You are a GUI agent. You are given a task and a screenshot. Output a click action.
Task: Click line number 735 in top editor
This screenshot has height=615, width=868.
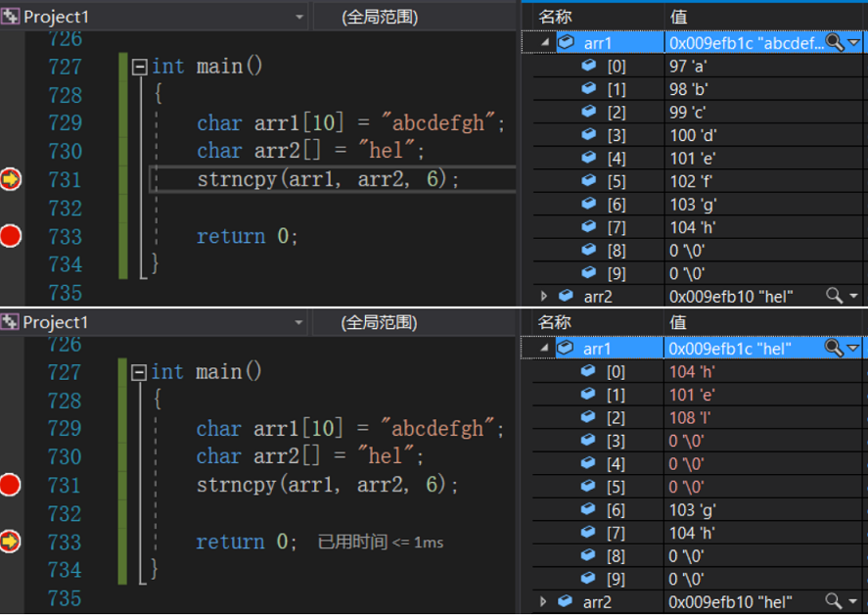(x=66, y=293)
